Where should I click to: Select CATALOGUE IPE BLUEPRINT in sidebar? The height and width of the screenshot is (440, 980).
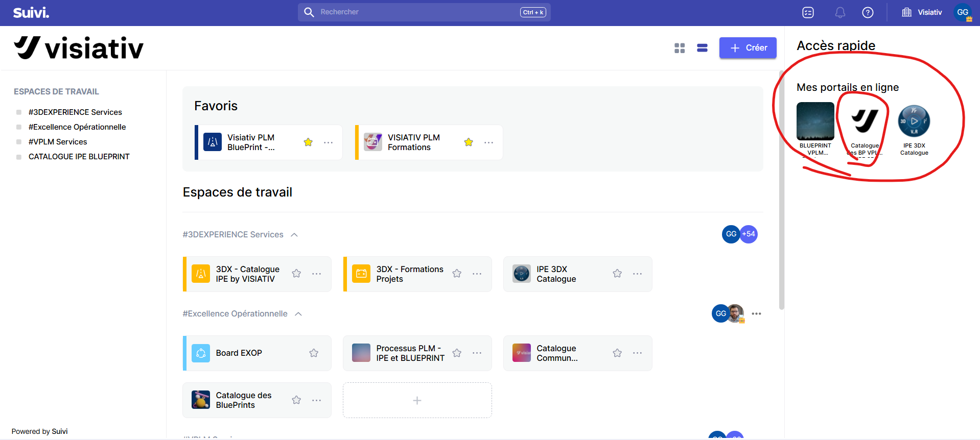click(x=79, y=157)
